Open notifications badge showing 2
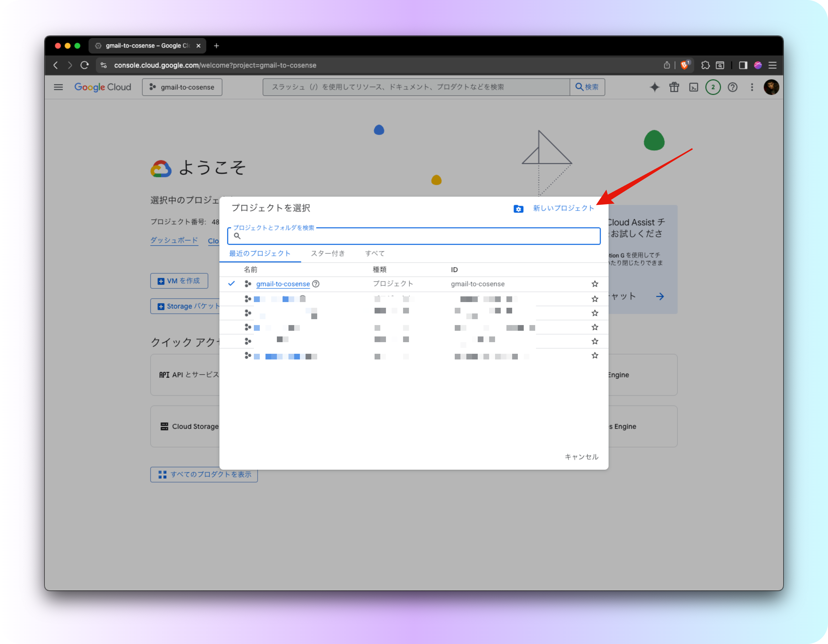 point(713,87)
